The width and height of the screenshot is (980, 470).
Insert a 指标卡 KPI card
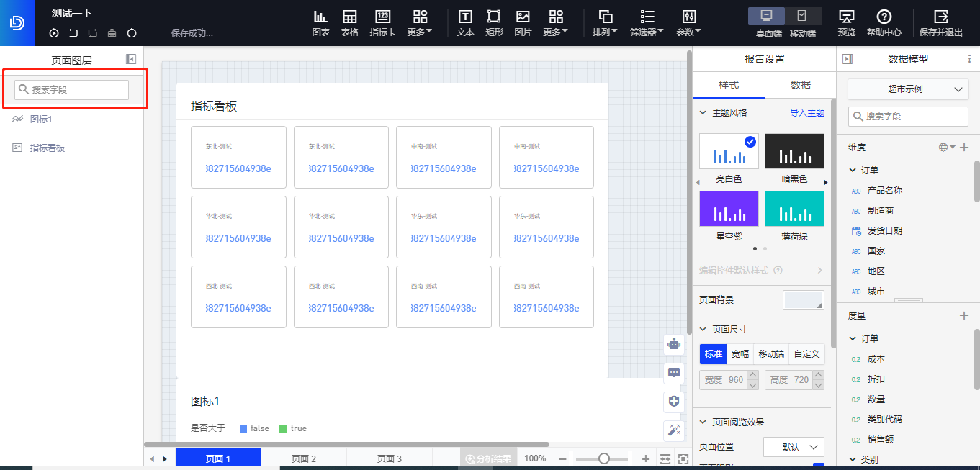[x=382, y=23]
